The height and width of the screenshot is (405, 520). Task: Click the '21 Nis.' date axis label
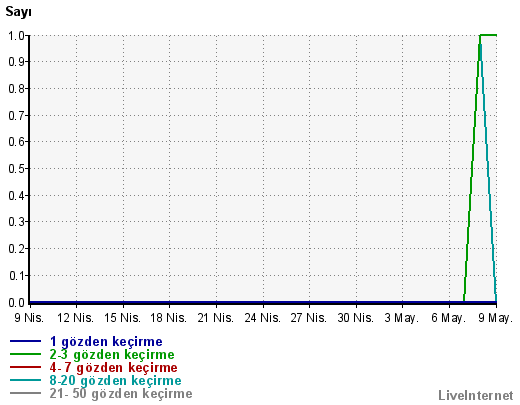pyautogui.click(x=215, y=318)
